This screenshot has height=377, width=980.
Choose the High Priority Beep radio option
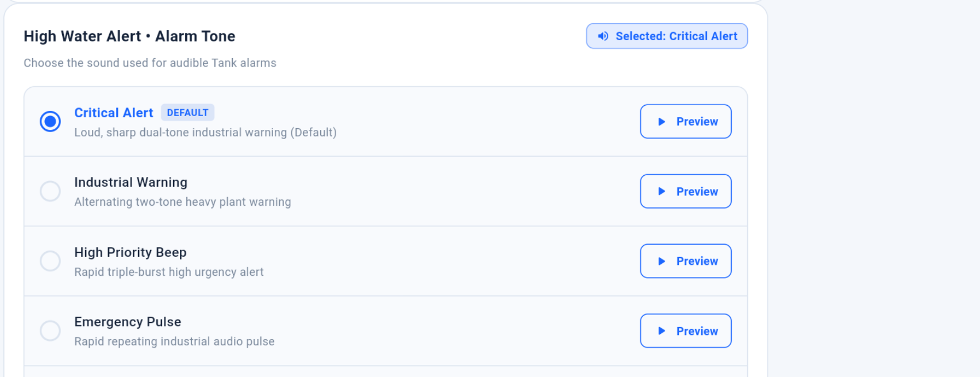[x=50, y=261]
